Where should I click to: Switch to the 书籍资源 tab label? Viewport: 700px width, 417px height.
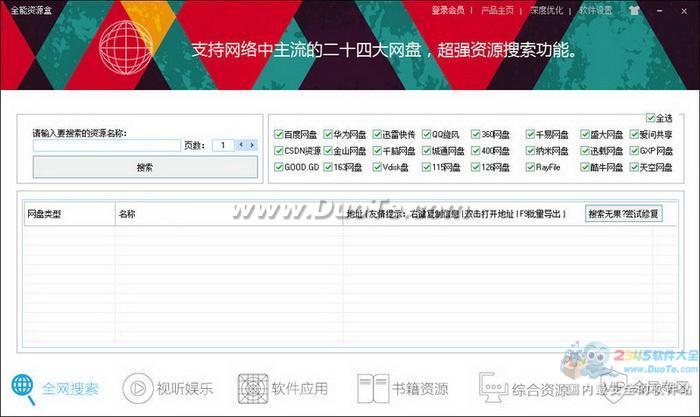[x=420, y=389]
